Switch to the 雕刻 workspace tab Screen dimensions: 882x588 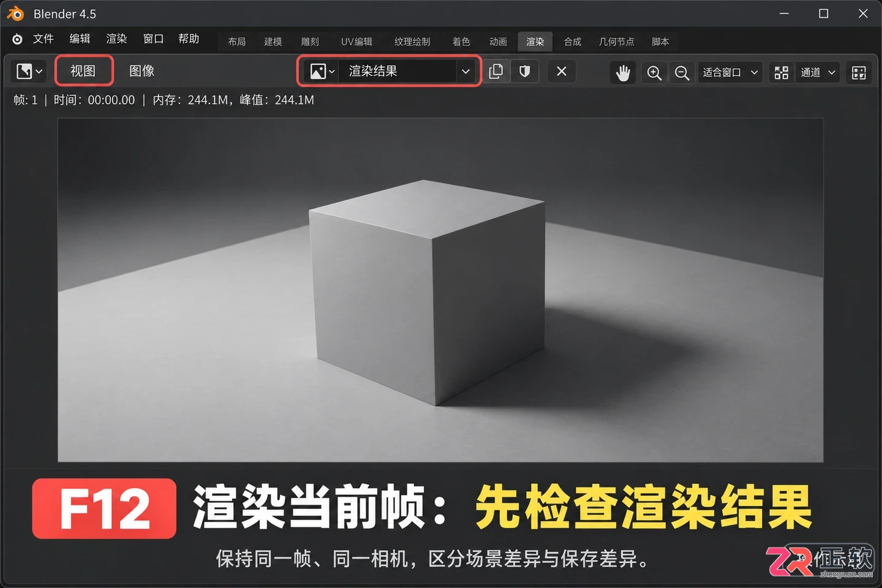point(310,42)
